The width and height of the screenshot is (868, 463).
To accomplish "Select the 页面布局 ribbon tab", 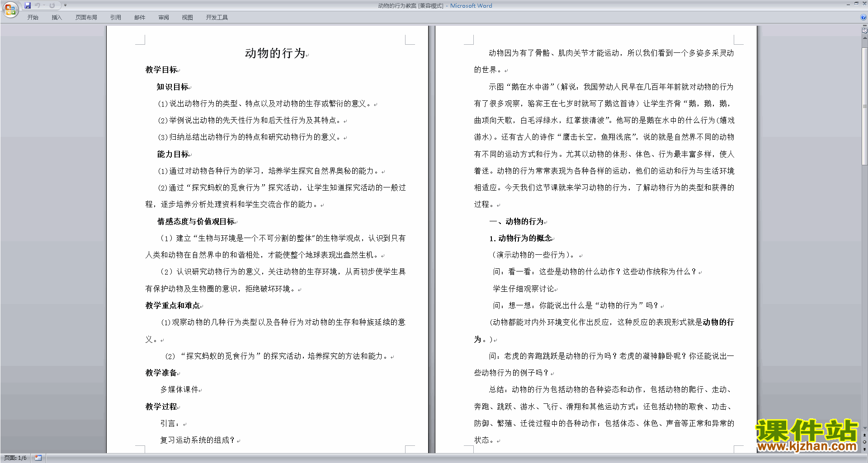I will click(86, 18).
